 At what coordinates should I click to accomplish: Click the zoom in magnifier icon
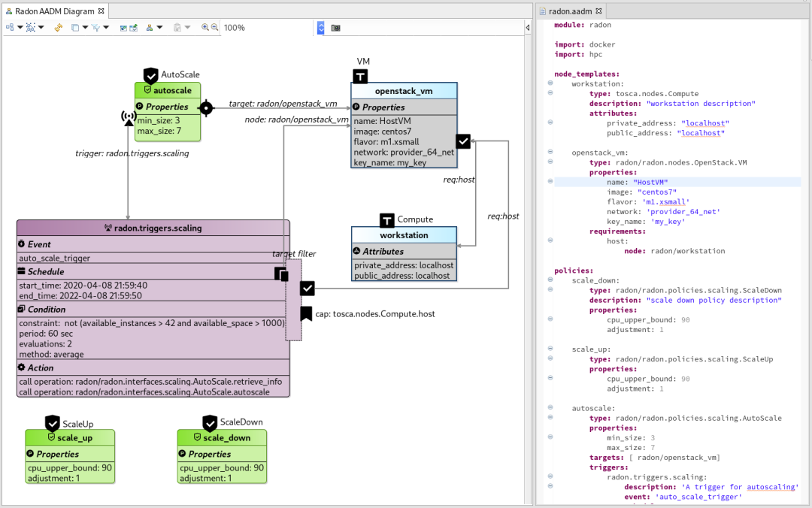pos(205,28)
